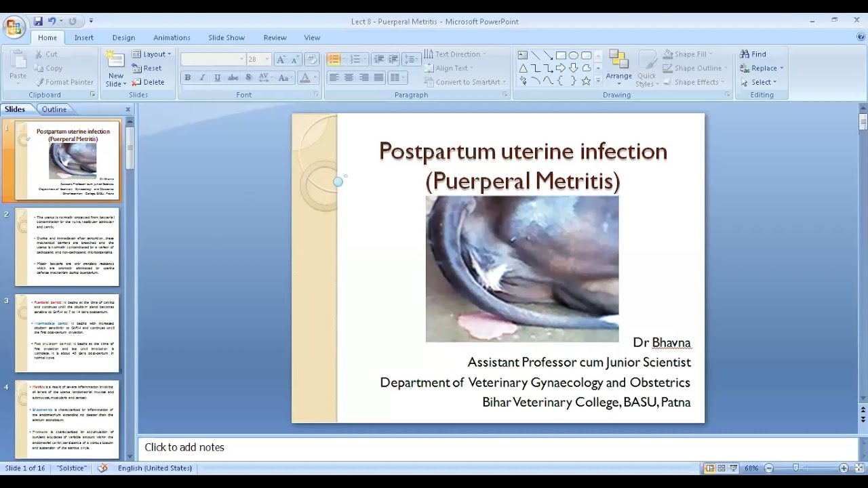Open the View ribbon tab
Screen dimensions: 868x488
tap(312, 38)
